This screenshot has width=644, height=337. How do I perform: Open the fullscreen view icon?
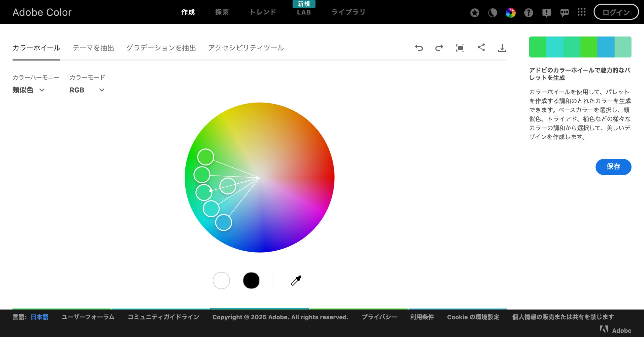pyautogui.click(x=460, y=48)
